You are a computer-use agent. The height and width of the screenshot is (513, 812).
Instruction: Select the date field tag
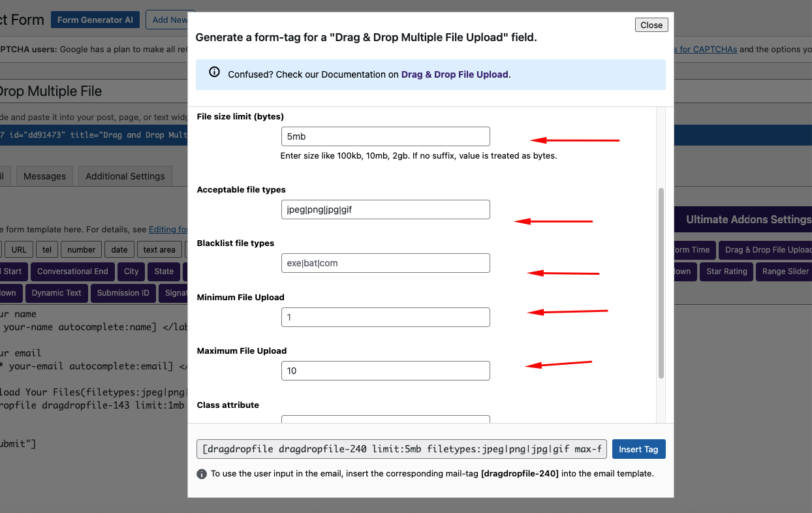pyautogui.click(x=119, y=249)
